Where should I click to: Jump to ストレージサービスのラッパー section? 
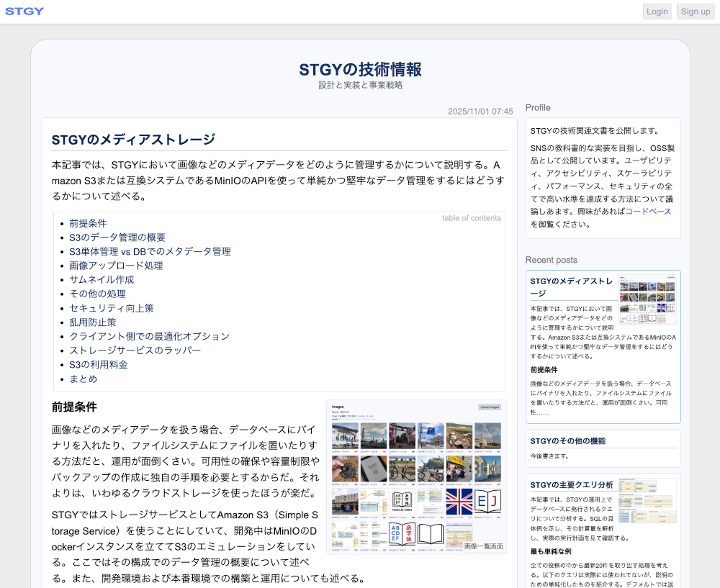[x=135, y=350]
